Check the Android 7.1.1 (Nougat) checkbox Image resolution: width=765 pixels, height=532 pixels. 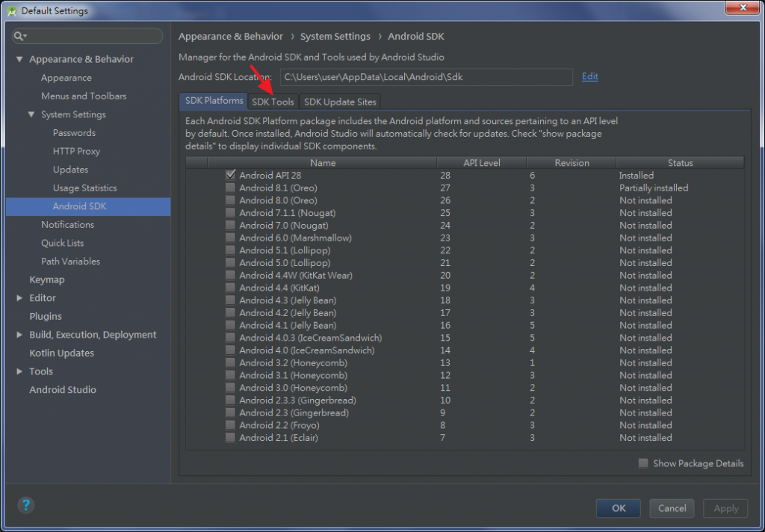coord(230,212)
